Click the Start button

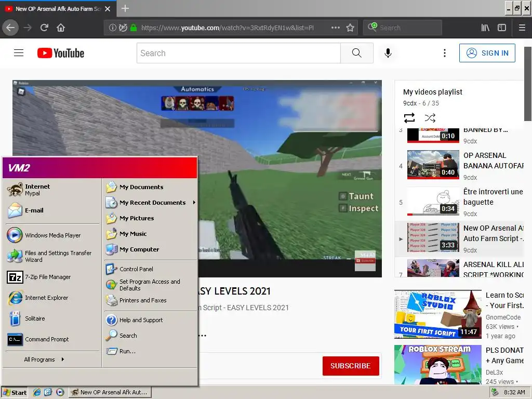coord(15,392)
